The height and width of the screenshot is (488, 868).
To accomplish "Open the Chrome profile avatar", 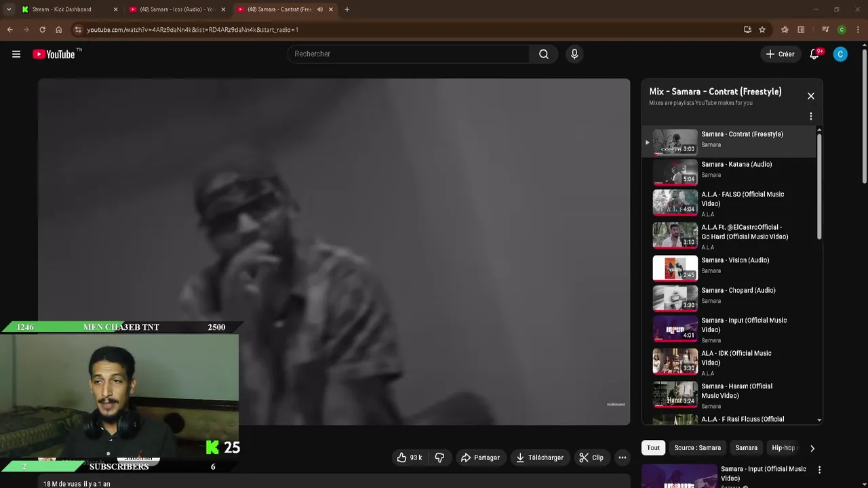I will pos(842,30).
